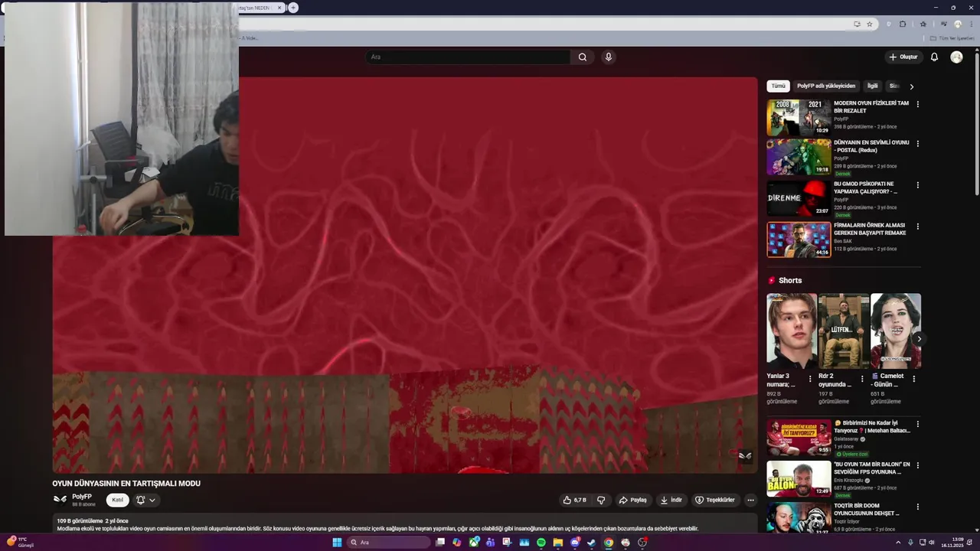Image resolution: width=980 pixels, height=551 pixels.
Task: Open the Chrome three-dot menu
Action: pos(972,24)
